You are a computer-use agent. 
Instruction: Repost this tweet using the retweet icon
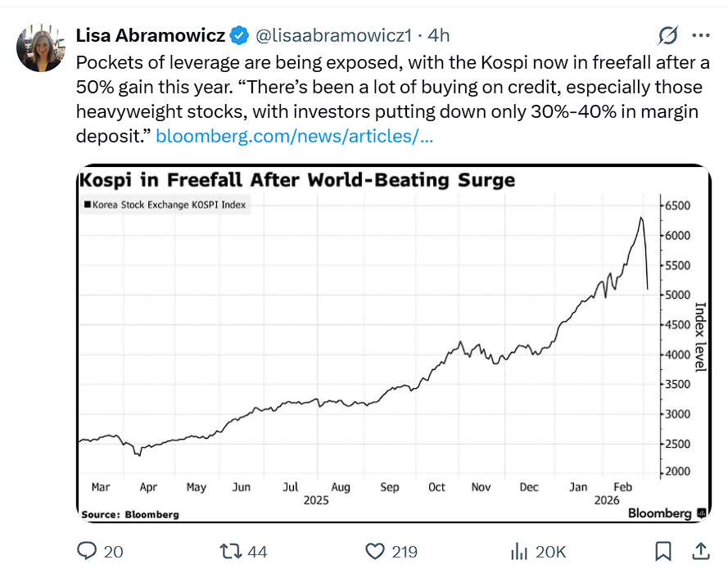pyautogui.click(x=231, y=552)
